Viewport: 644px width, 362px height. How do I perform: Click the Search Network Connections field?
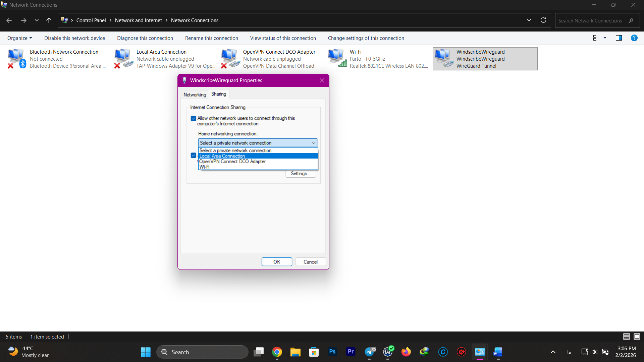tap(590, 21)
